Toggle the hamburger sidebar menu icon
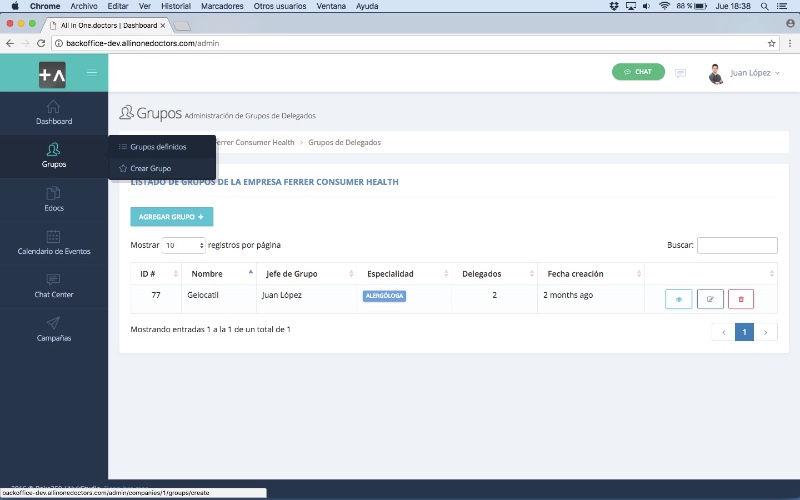The width and height of the screenshot is (800, 500). click(92, 72)
